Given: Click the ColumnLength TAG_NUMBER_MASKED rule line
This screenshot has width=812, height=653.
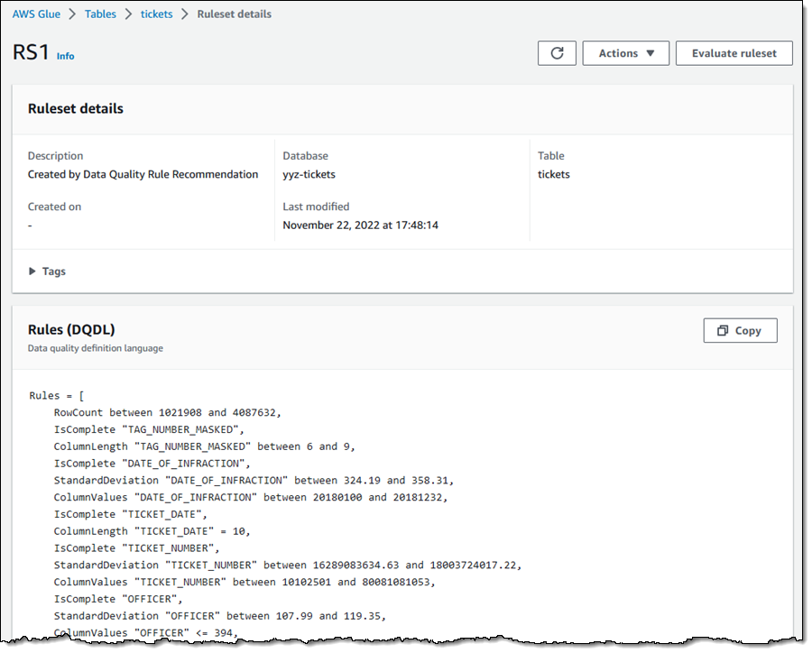Looking at the screenshot, I should click(x=205, y=446).
